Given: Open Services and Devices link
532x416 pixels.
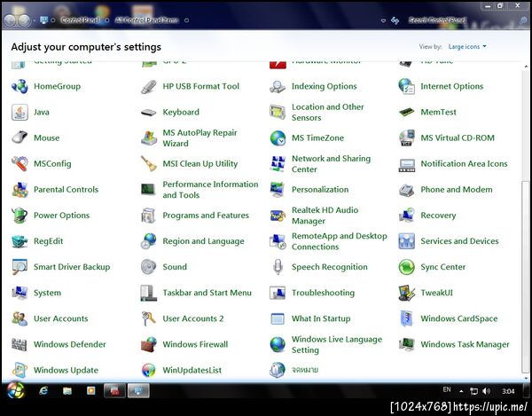Looking at the screenshot, I should [459, 241].
